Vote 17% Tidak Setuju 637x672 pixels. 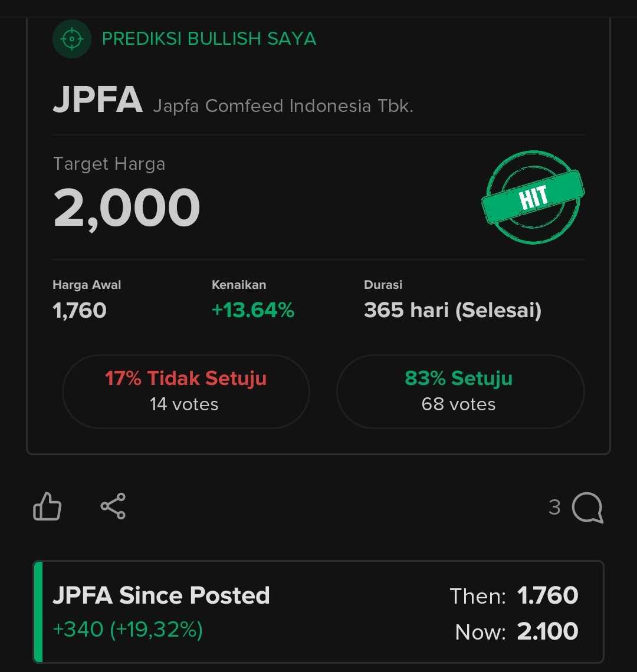[x=186, y=391]
